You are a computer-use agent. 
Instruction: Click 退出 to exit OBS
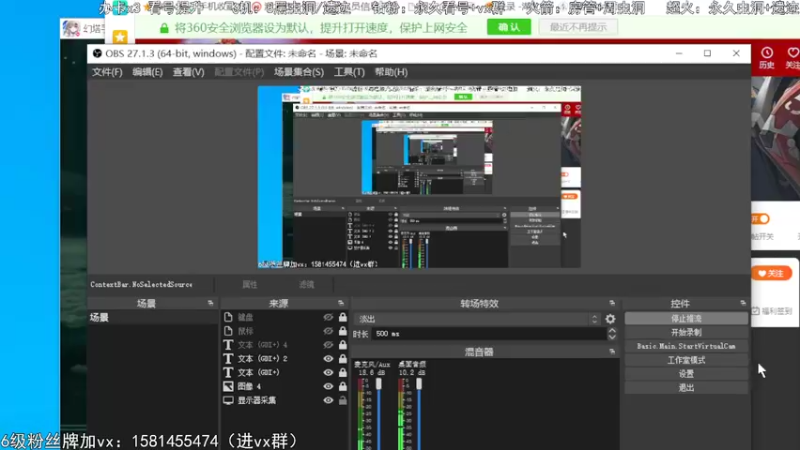(x=686, y=388)
